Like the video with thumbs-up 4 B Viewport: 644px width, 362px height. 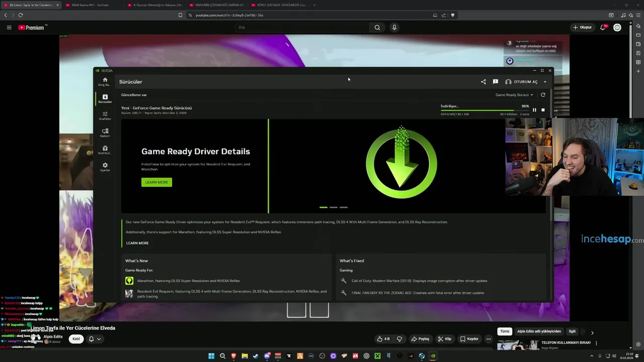click(x=383, y=339)
